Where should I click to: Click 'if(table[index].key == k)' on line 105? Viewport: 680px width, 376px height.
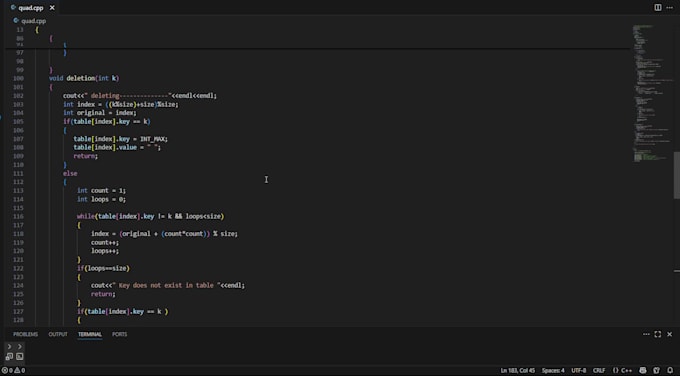click(x=107, y=121)
